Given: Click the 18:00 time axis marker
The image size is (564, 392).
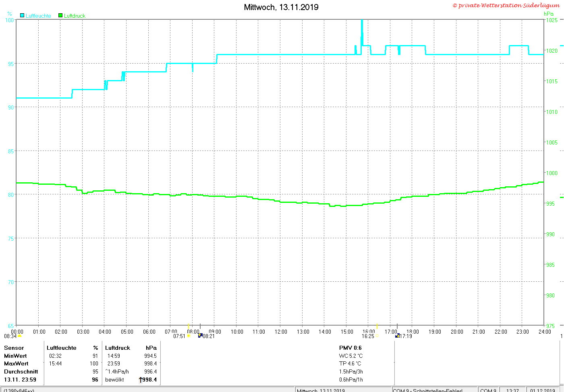Looking at the screenshot, I should [413, 332].
